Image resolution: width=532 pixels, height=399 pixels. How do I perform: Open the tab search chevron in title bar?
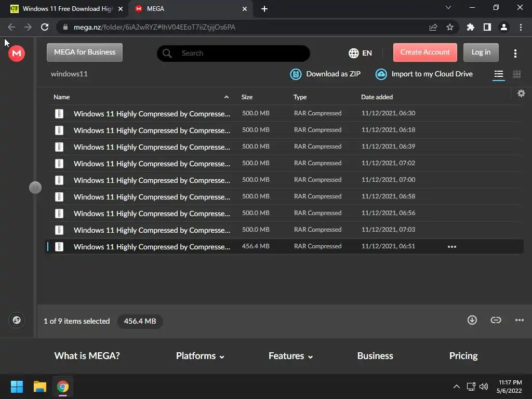click(x=448, y=7)
